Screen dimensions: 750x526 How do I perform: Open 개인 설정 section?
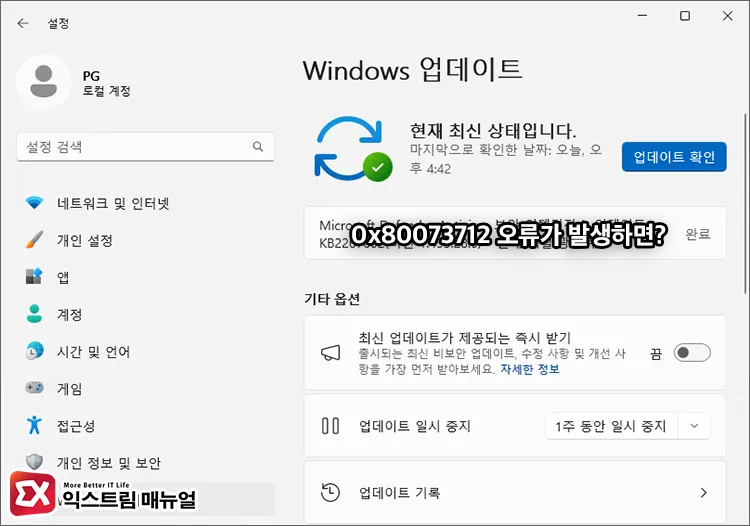(85, 241)
